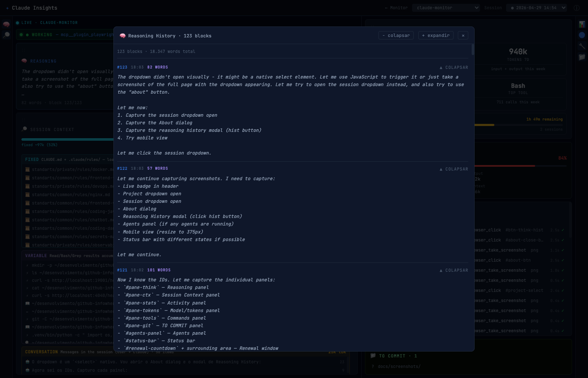The height and width of the screenshot is (378, 588).
Task: Collapse reasoning block #121
Action: tap(454, 270)
